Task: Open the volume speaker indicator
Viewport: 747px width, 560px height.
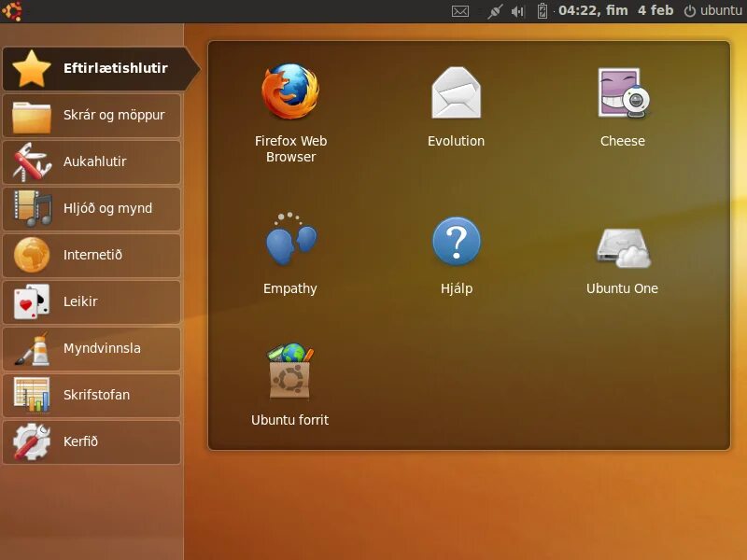Action: click(517, 11)
